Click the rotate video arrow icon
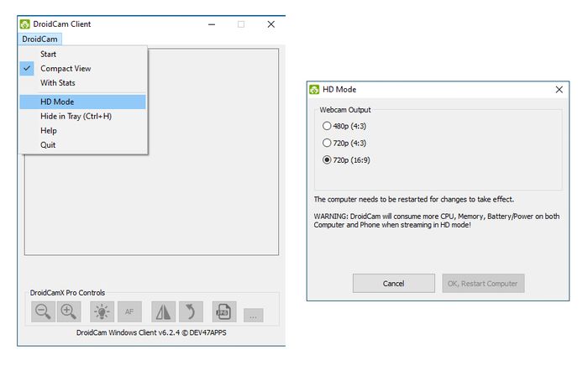The image size is (588, 392). coord(190,311)
